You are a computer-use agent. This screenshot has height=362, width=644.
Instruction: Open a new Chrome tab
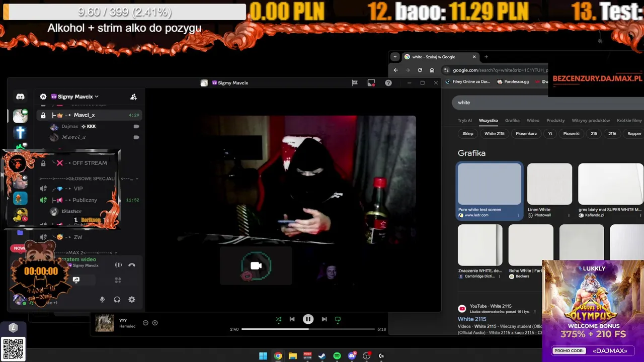pyautogui.click(x=486, y=57)
